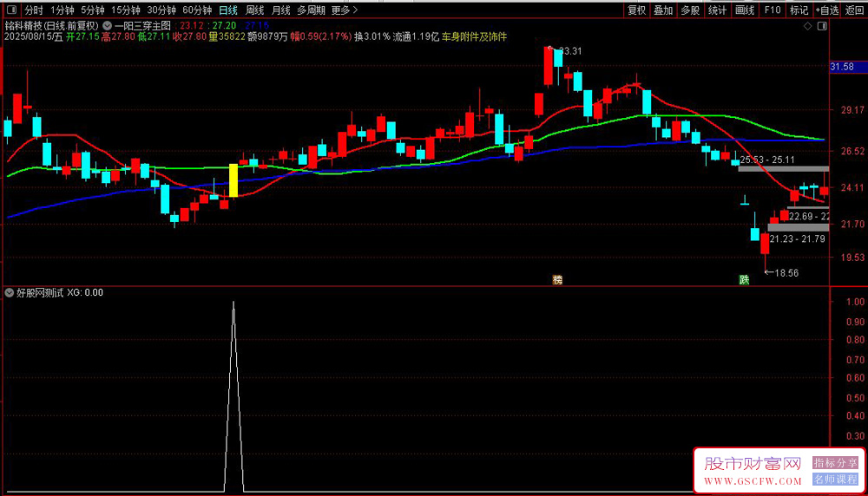
Task: Expand the 好股网测试 indicator dropdown arrow
Action: tap(10, 292)
